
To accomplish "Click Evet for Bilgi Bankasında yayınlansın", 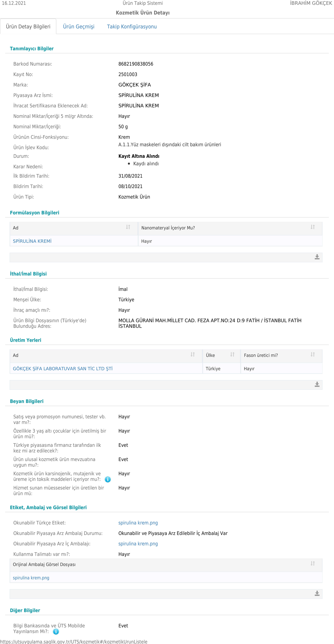I will [123, 626].
